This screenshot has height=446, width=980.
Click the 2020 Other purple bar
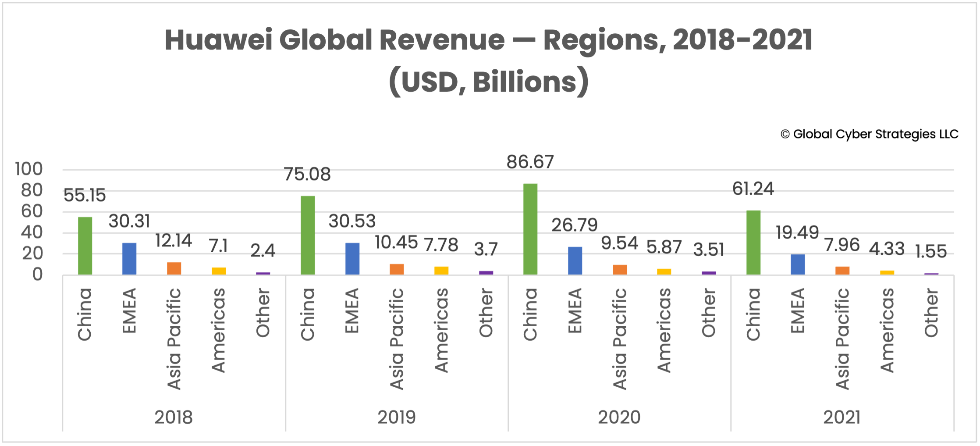[x=709, y=273]
